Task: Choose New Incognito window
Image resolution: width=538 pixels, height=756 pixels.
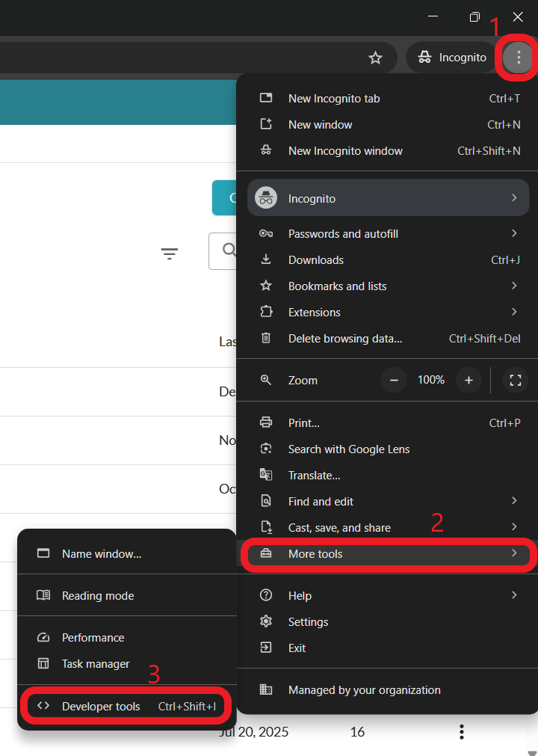Action: point(388,150)
